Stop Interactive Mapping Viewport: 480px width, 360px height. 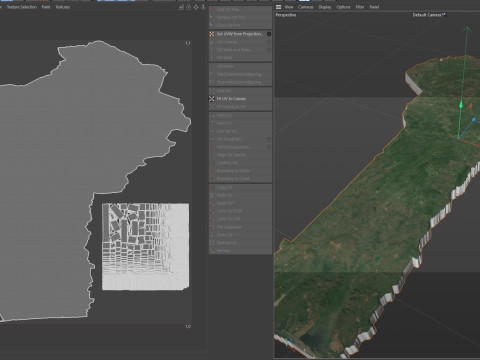pyautogui.click(x=239, y=82)
